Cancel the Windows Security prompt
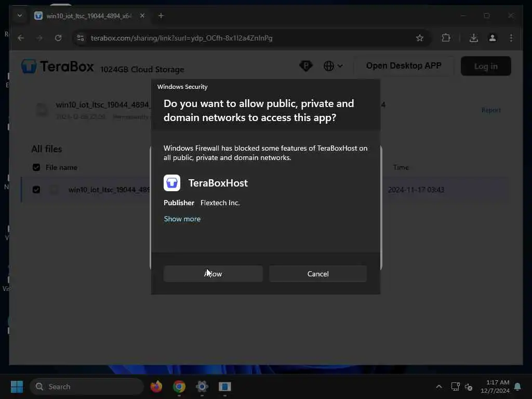 pyautogui.click(x=318, y=273)
